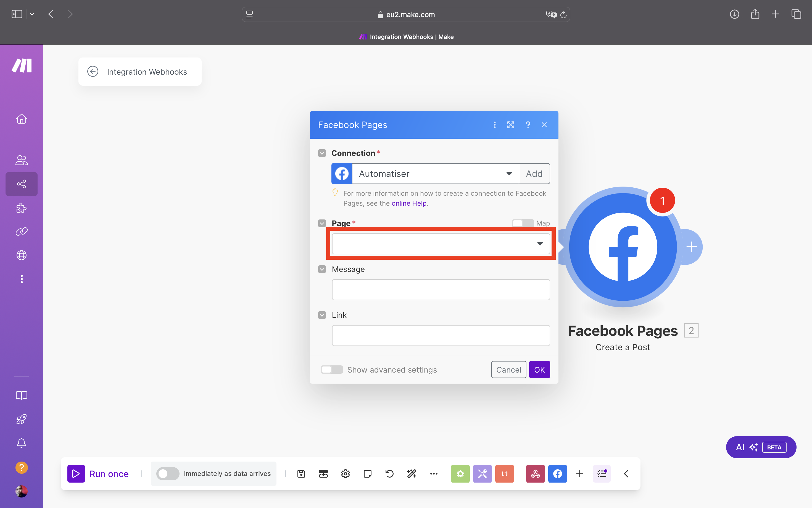Click the Add connection button
Viewport: 812px width, 508px height.
[x=534, y=174]
